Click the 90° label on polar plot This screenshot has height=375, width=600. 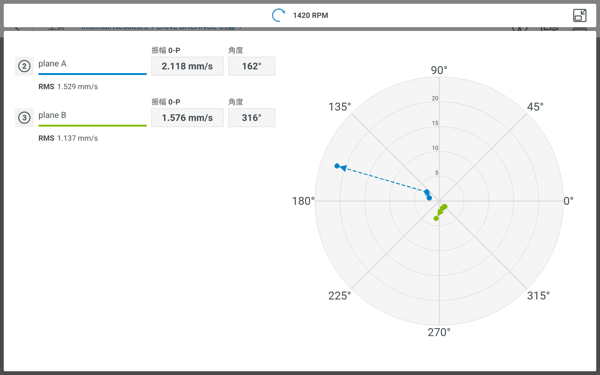pyautogui.click(x=439, y=70)
